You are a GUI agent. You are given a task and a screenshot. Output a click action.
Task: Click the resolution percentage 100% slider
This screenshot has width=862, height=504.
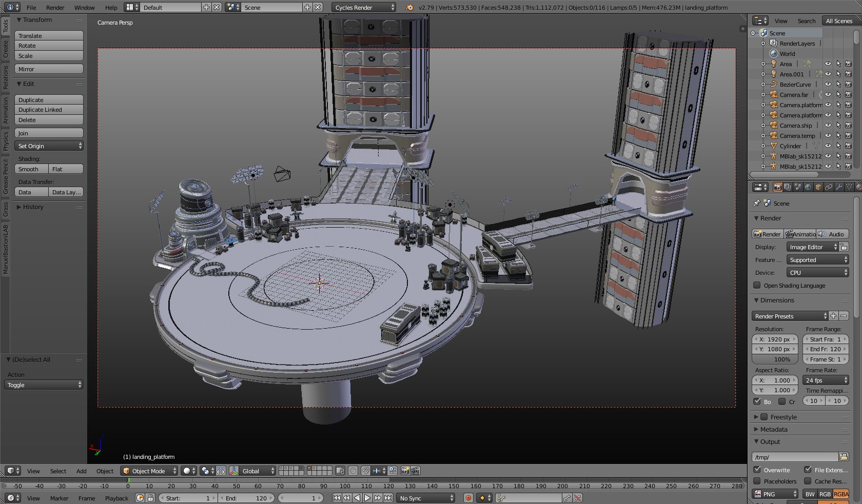tap(775, 359)
